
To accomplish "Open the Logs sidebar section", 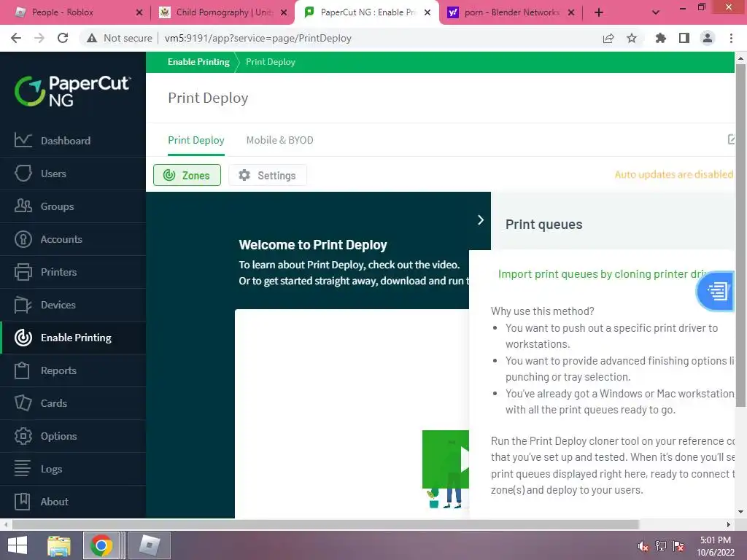I will point(73,469).
